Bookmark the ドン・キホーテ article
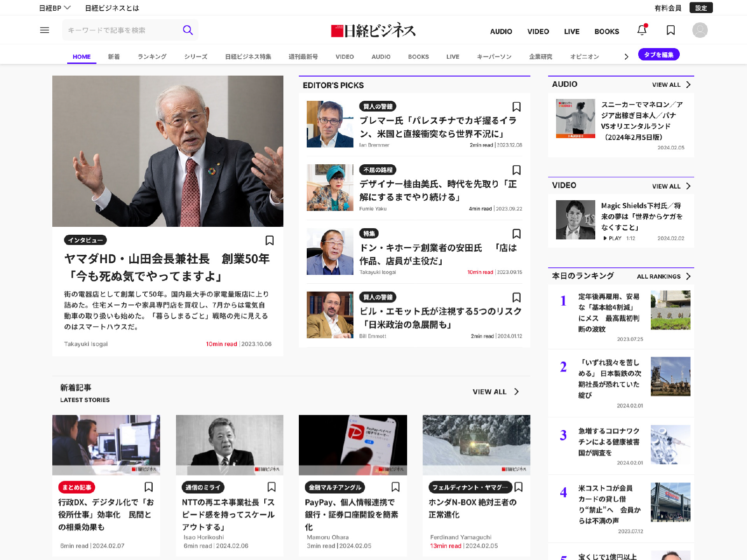This screenshot has width=747, height=560. point(516,234)
